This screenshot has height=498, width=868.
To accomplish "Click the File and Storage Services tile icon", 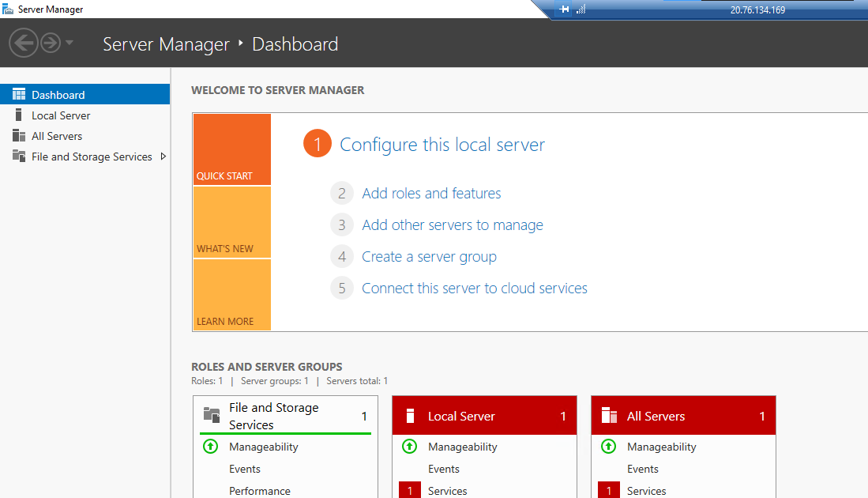I will (x=212, y=414).
